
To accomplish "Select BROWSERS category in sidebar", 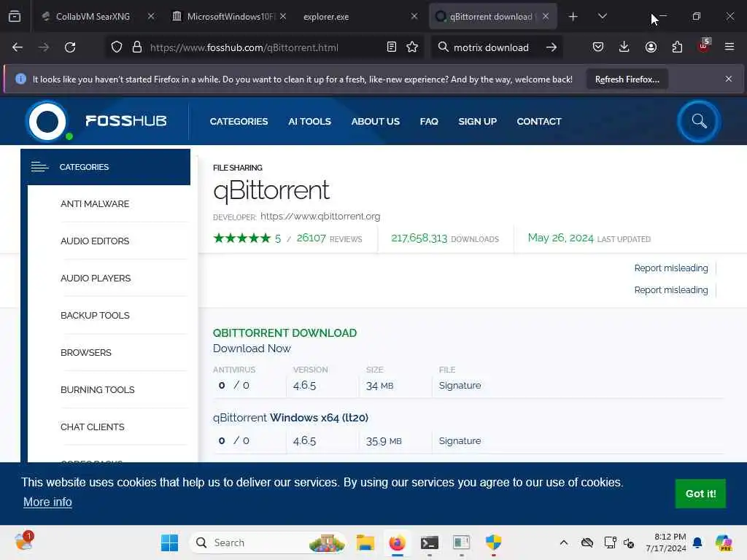I will coord(86,352).
